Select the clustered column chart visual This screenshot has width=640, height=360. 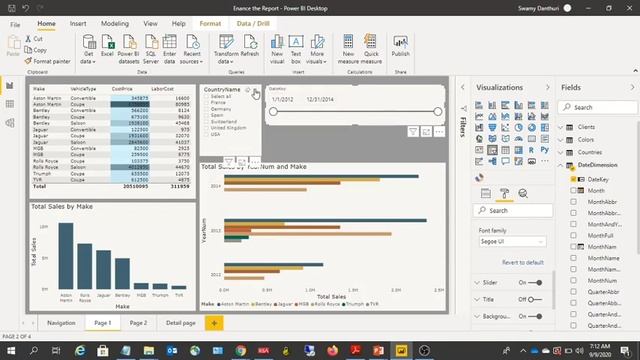(518, 105)
